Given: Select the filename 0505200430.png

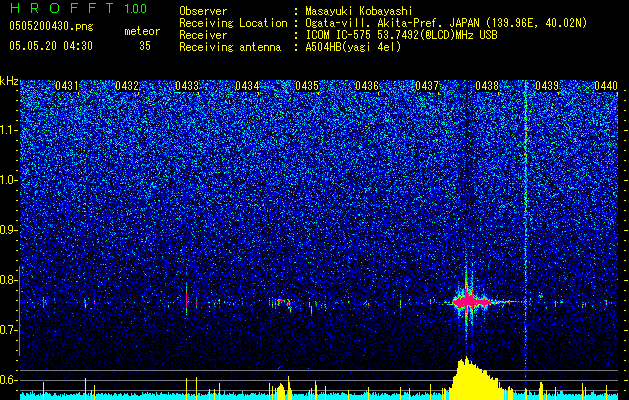Looking at the screenshot, I should (x=51, y=26).
